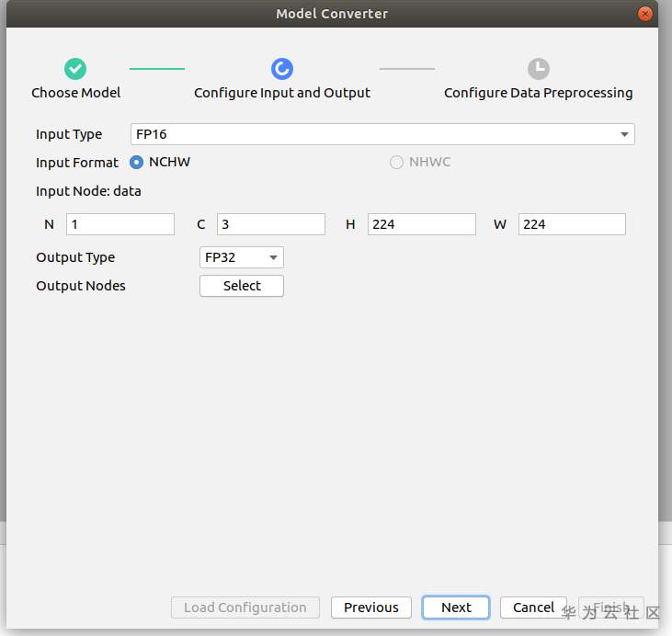This screenshot has height=636, width=672.
Task: Click the 'Output Type' label
Action: pos(75,257)
